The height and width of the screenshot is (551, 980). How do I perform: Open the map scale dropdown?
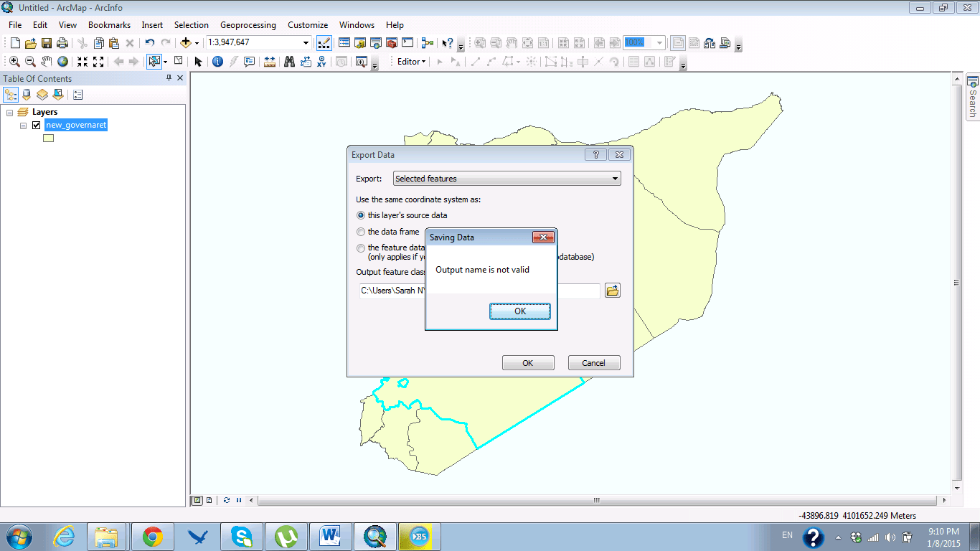click(x=306, y=43)
